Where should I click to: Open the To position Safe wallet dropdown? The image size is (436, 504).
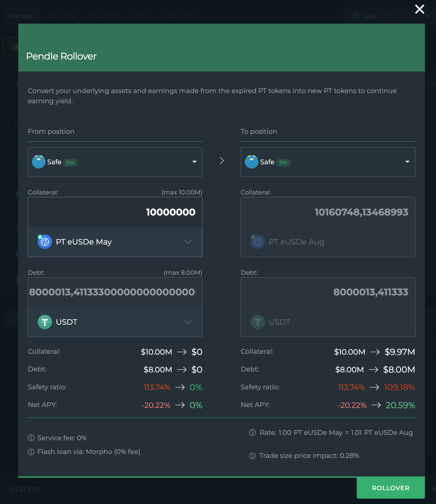[328, 162]
